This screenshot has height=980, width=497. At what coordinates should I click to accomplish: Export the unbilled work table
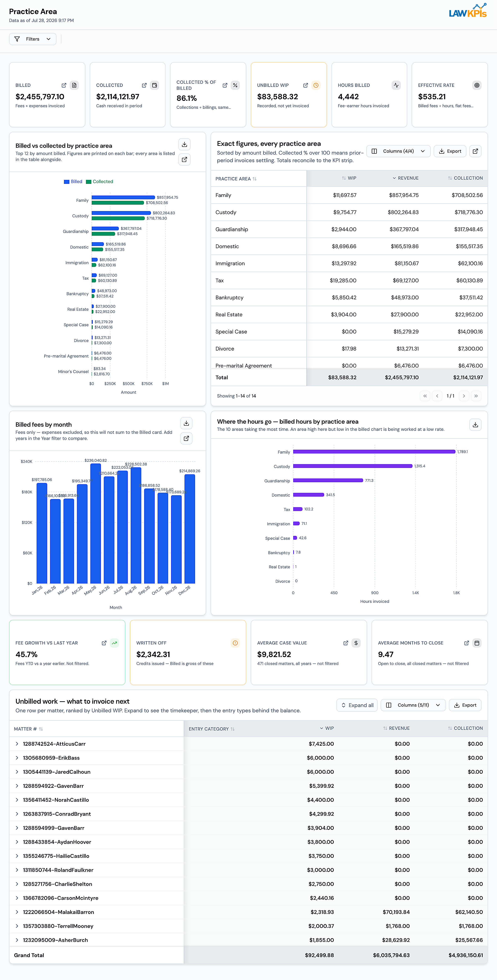[465, 705]
